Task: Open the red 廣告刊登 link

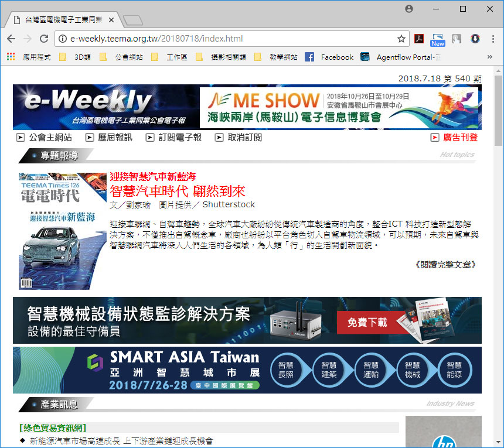Action: [454, 138]
